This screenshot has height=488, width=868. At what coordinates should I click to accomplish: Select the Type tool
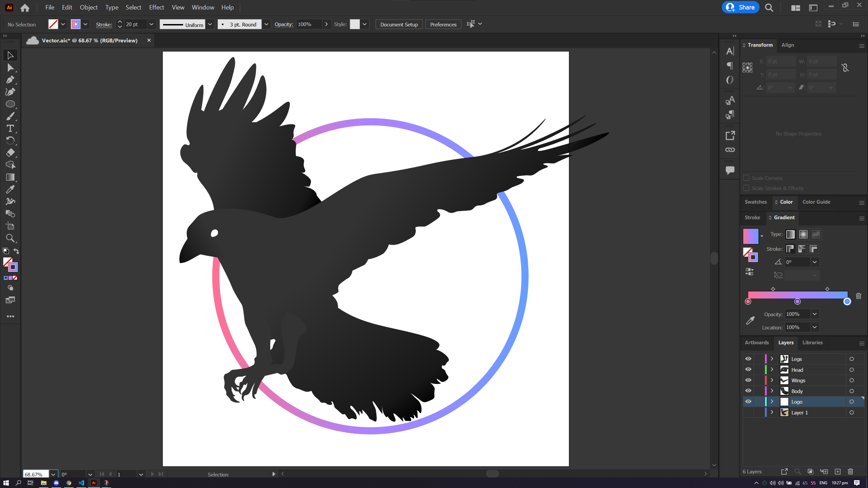(x=10, y=128)
